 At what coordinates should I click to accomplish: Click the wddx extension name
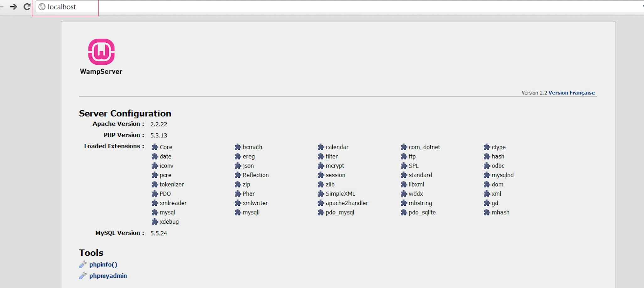click(x=416, y=194)
